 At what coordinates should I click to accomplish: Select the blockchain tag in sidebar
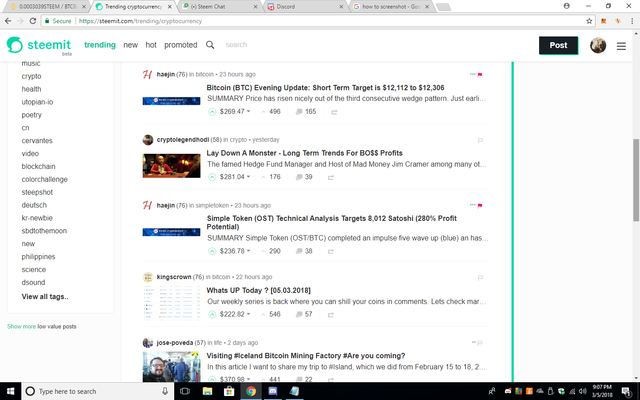point(38,167)
